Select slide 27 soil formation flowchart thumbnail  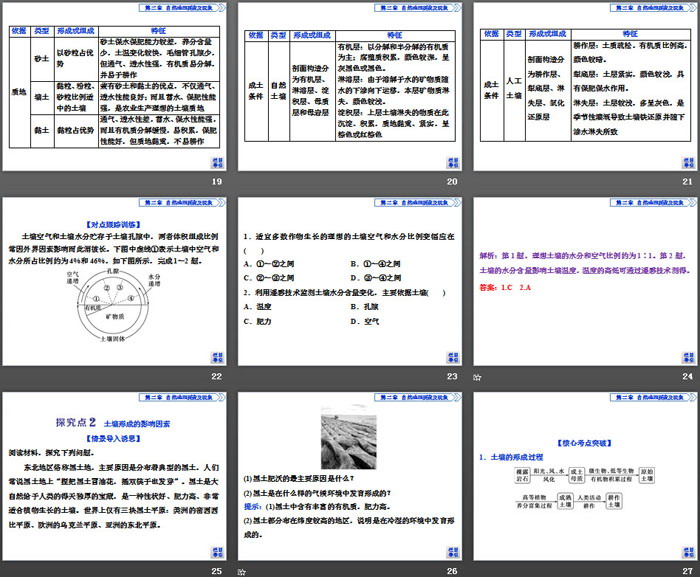click(583, 474)
